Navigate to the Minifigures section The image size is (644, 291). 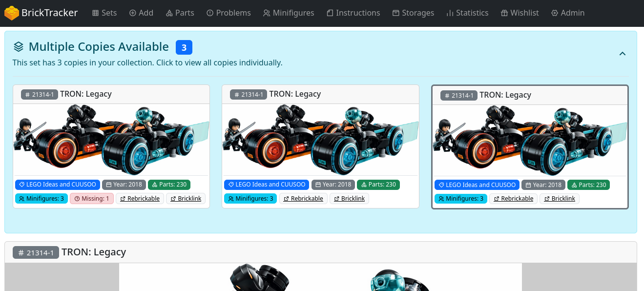click(x=289, y=13)
